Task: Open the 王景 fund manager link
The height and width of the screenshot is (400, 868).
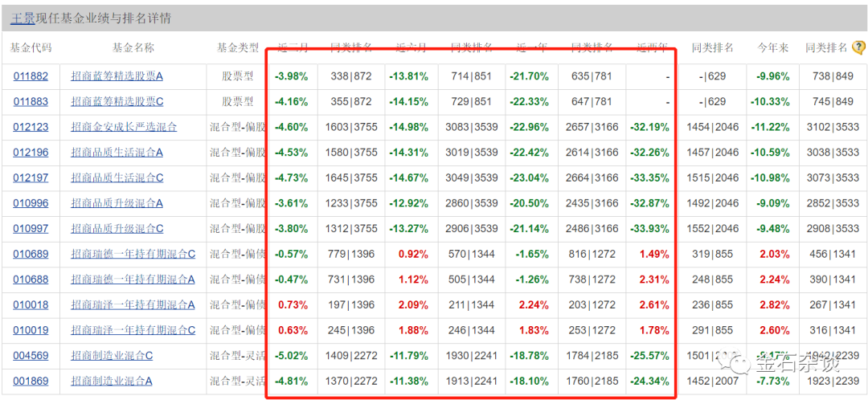Action: pyautogui.click(x=23, y=18)
